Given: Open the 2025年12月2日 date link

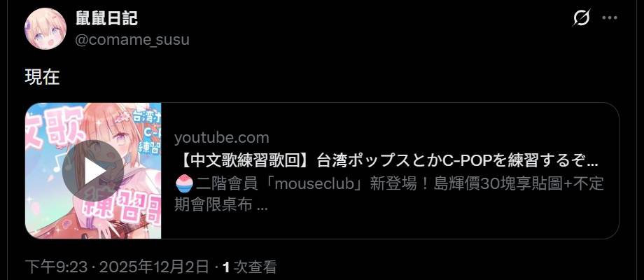Looking at the screenshot, I should 154,267.
